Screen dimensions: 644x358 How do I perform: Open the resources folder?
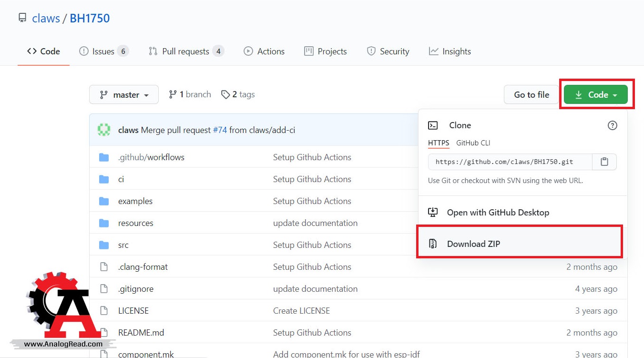(x=136, y=223)
